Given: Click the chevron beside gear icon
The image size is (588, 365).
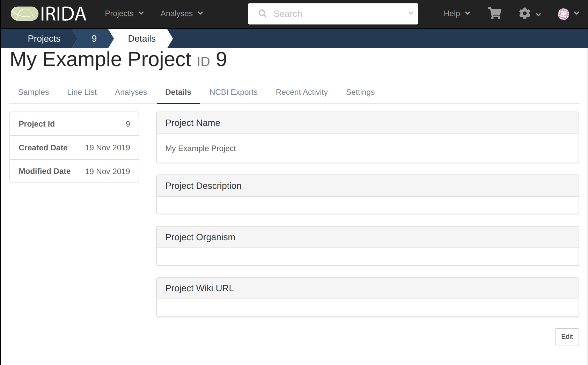Looking at the screenshot, I should 538,14.
